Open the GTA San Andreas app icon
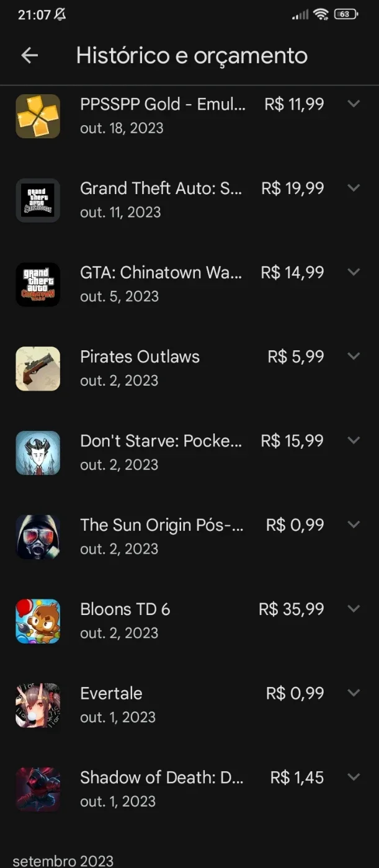Image resolution: width=379 pixels, height=868 pixels. point(38,200)
